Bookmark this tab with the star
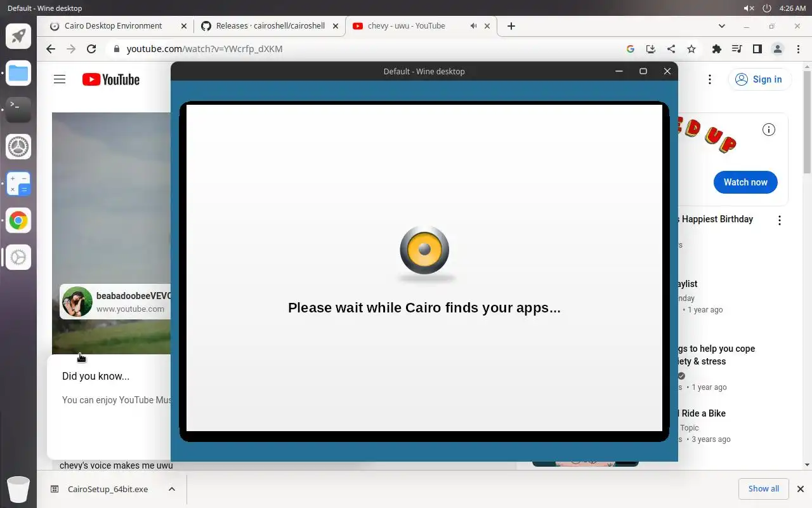The image size is (812, 508). [x=691, y=49]
